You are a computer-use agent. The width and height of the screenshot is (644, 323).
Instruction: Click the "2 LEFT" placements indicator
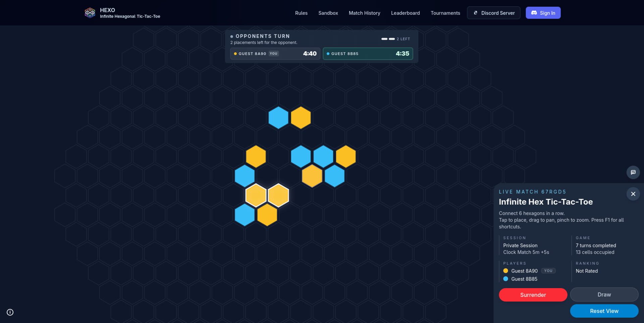tap(396, 39)
